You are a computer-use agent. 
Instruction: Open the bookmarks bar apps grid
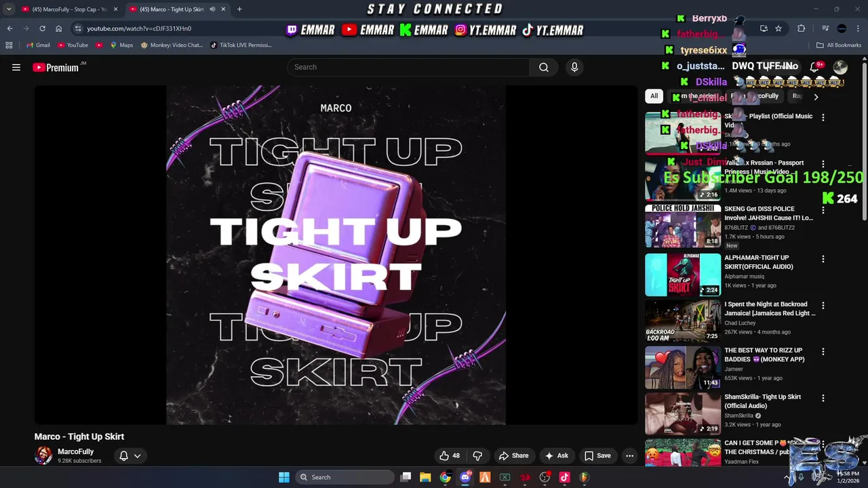(9, 45)
